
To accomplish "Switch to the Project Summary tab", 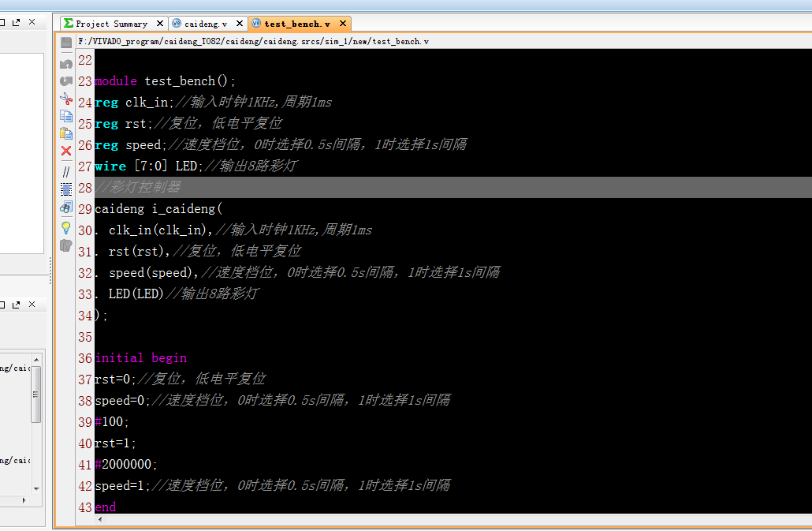I will [111, 24].
